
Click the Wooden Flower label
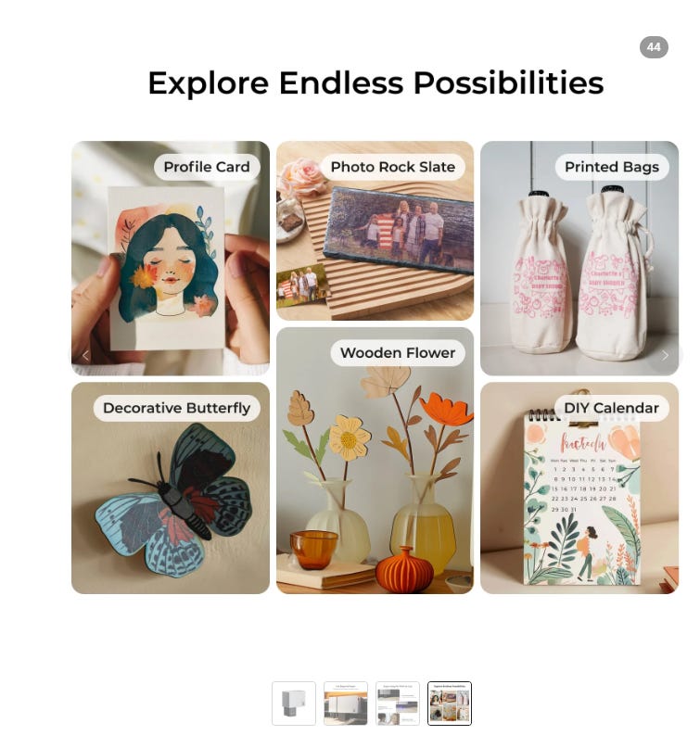(398, 353)
